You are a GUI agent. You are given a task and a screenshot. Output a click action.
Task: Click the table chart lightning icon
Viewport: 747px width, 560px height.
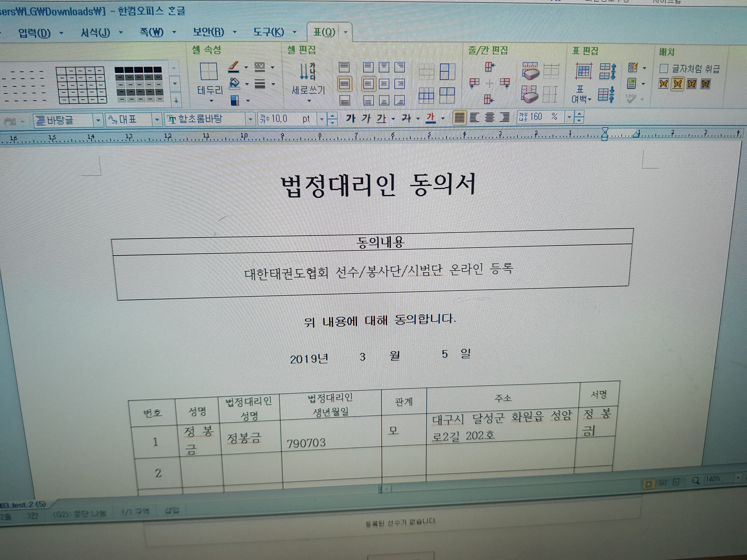pyautogui.click(x=633, y=68)
